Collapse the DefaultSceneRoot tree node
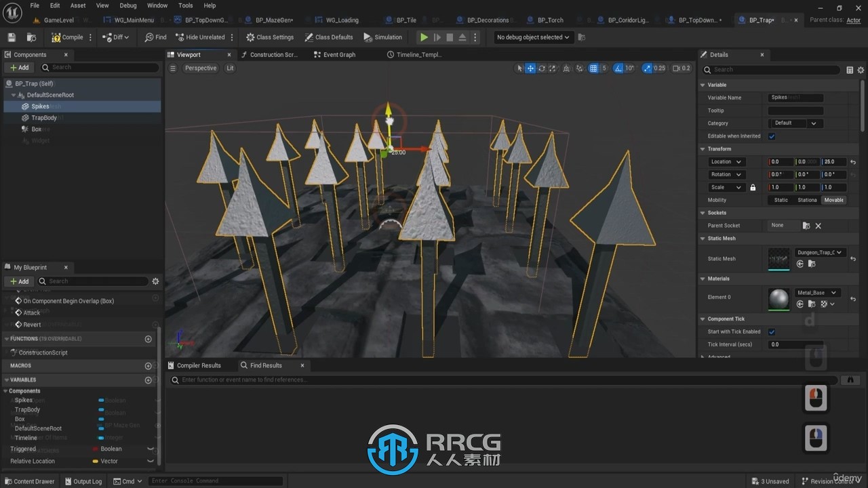The width and height of the screenshot is (868, 488). click(14, 95)
